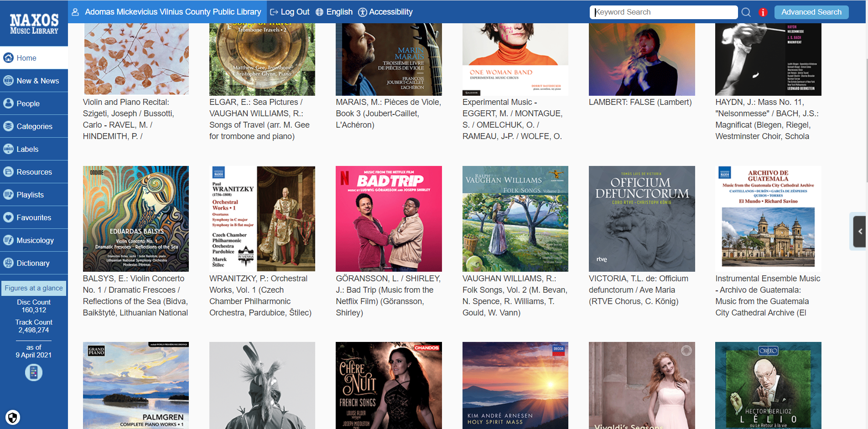This screenshot has width=868, height=429.
Task: Expand the side panel chevron handle
Action: click(860, 232)
